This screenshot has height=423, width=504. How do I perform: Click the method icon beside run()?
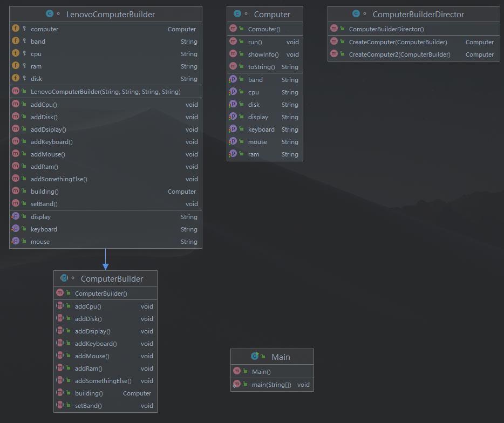click(233, 42)
